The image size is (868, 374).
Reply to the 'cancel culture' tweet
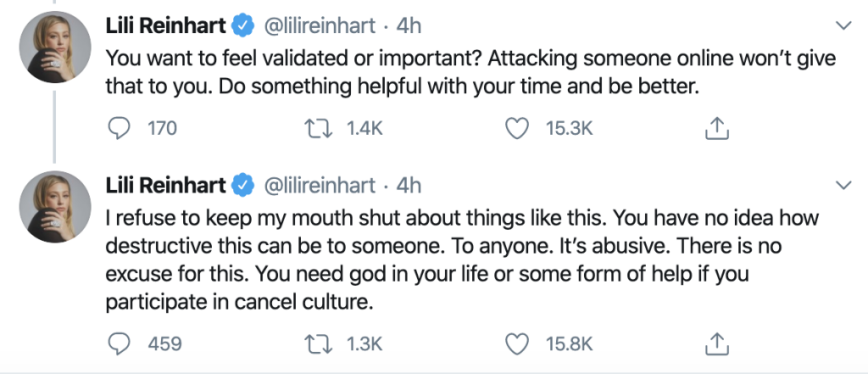[118, 344]
